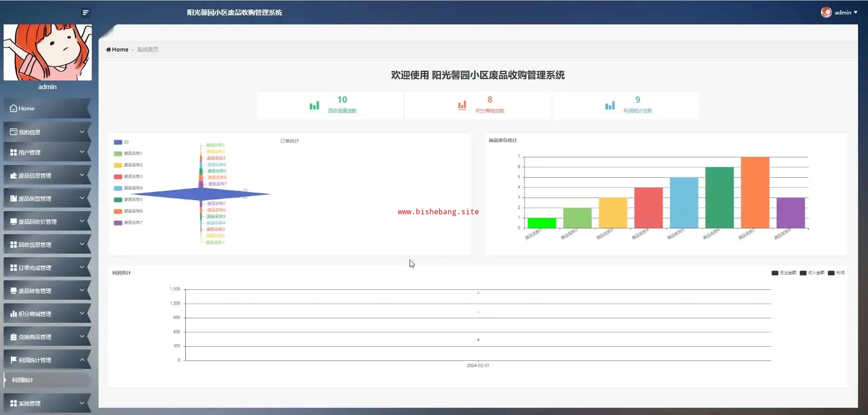Toggle 废品名称5 in the pie legend
Viewport: 868px width, 415px height.
click(128, 200)
